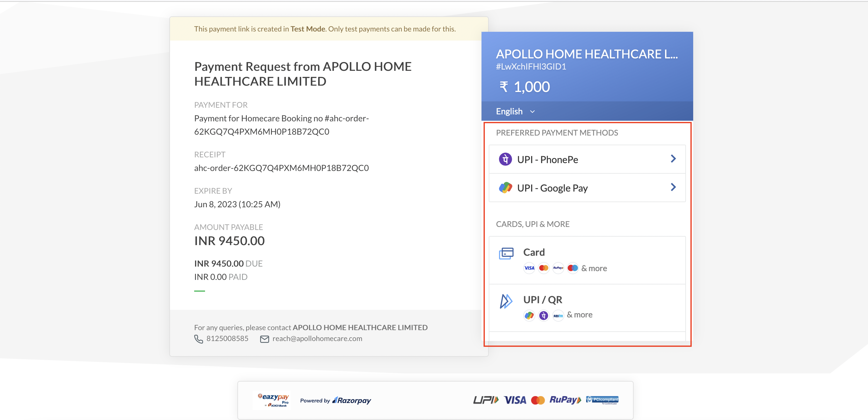Image resolution: width=868 pixels, height=420 pixels.
Task: Expand the UPI - PhonePe option chevron
Action: [673, 159]
